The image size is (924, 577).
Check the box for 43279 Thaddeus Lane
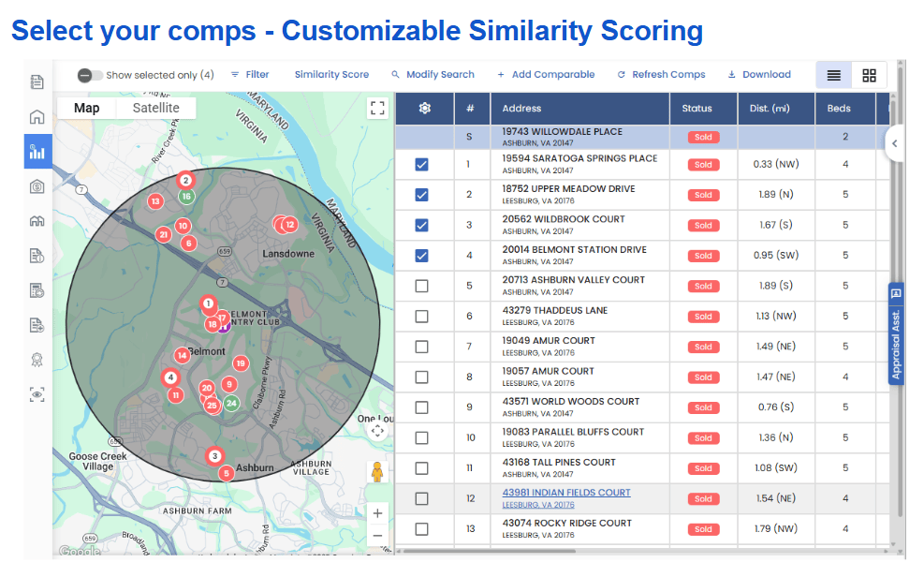tap(421, 317)
